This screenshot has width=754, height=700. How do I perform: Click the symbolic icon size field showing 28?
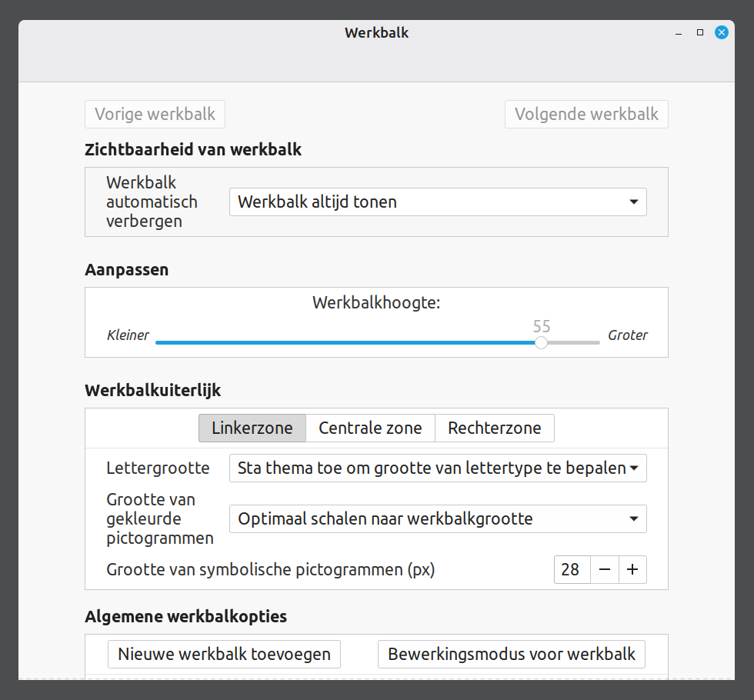click(x=572, y=570)
